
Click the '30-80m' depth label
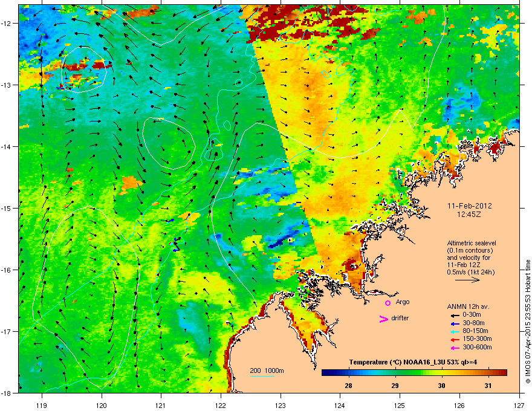point(473,323)
